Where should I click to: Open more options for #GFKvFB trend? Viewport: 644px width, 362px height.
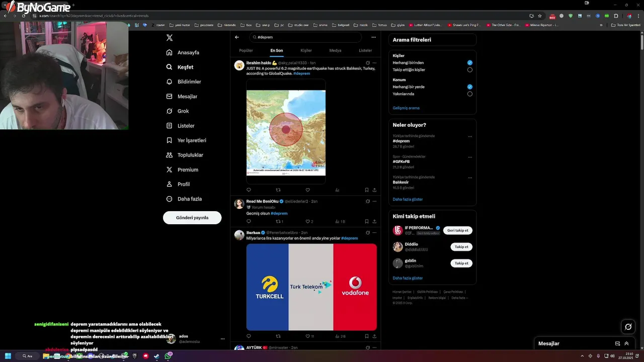[x=470, y=157]
